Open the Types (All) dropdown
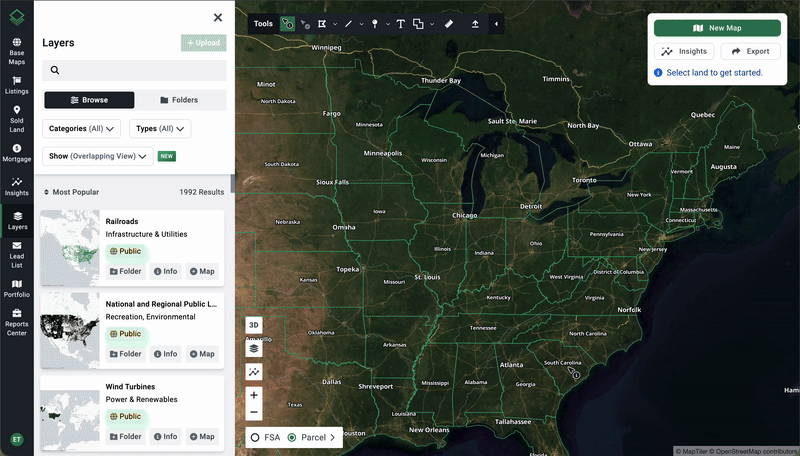This screenshot has width=800, height=456. [x=160, y=128]
